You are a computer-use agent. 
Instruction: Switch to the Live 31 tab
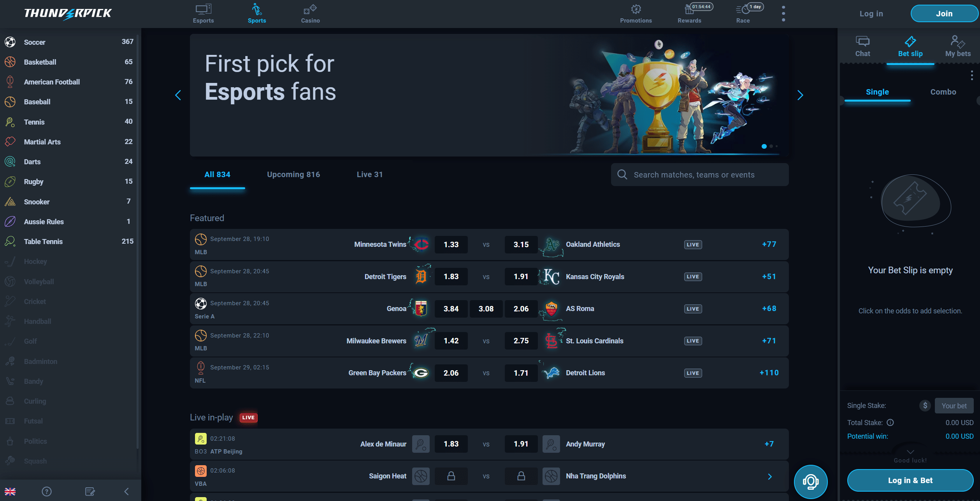click(369, 174)
